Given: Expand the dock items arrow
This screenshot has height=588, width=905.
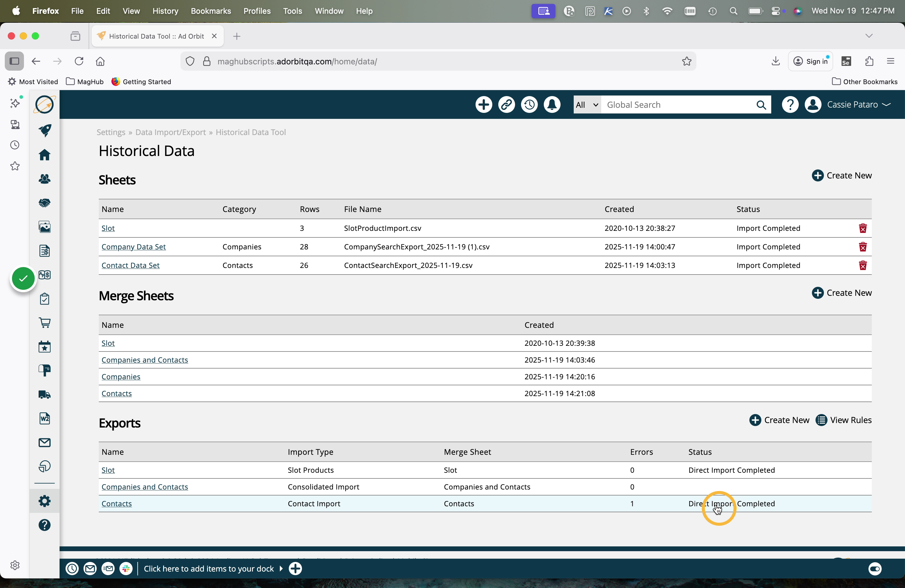Looking at the screenshot, I should pos(281,569).
